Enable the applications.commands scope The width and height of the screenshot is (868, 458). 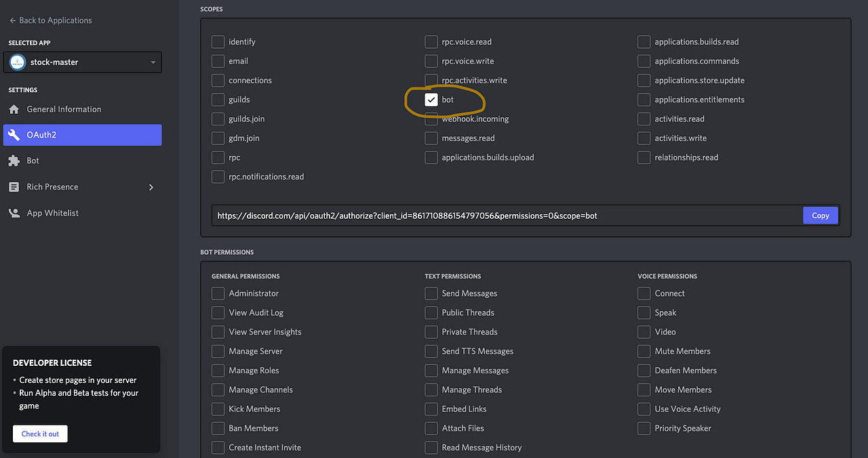click(x=644, y=61)
